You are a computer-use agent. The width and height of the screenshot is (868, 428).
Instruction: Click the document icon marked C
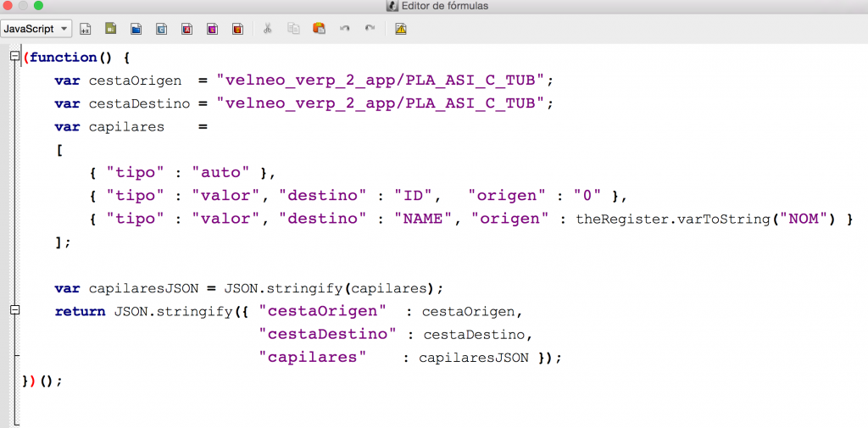162,29
